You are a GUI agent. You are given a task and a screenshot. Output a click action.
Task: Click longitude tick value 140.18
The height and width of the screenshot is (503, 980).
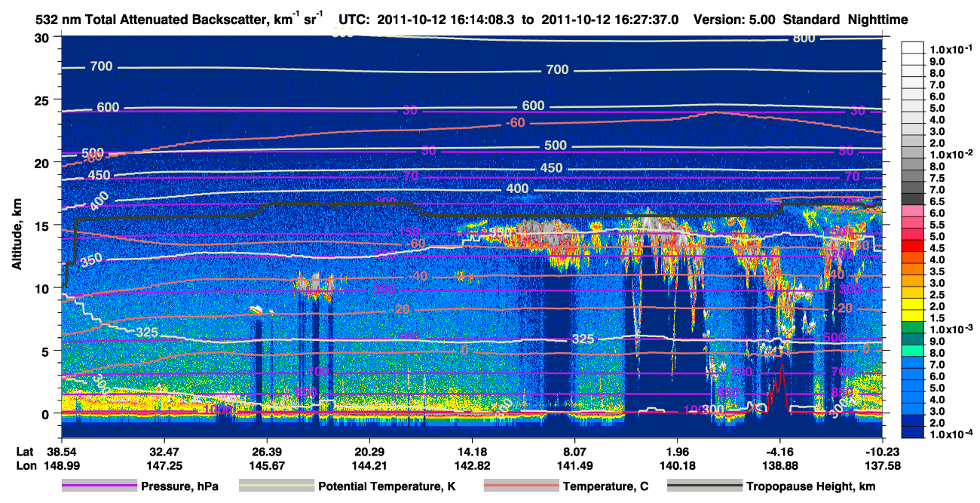677,466
